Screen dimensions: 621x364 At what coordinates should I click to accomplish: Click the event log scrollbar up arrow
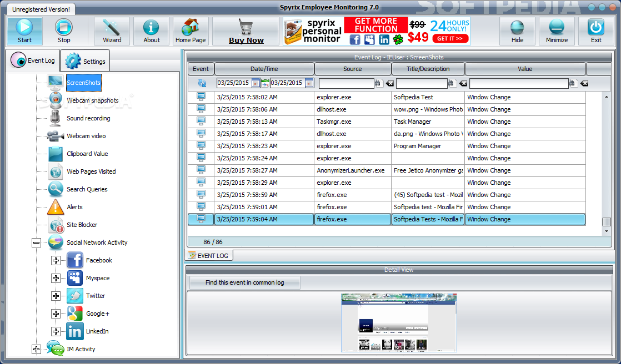point(607,97)
